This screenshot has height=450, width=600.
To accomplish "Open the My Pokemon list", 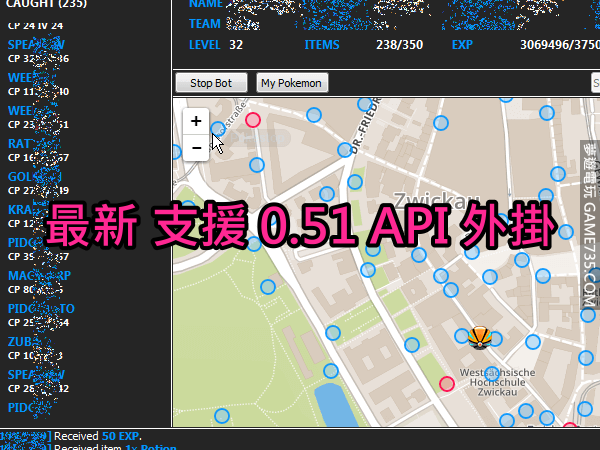I will pos(292,83).
